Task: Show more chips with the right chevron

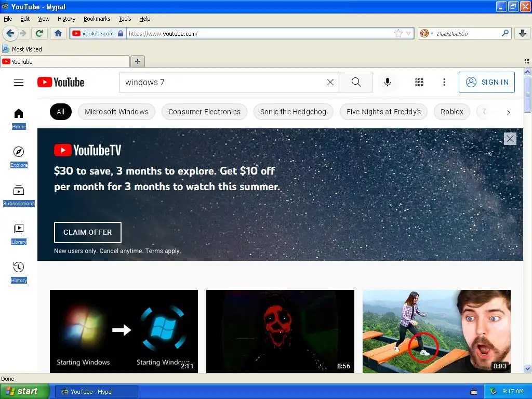Action: [x=508, y=113]
